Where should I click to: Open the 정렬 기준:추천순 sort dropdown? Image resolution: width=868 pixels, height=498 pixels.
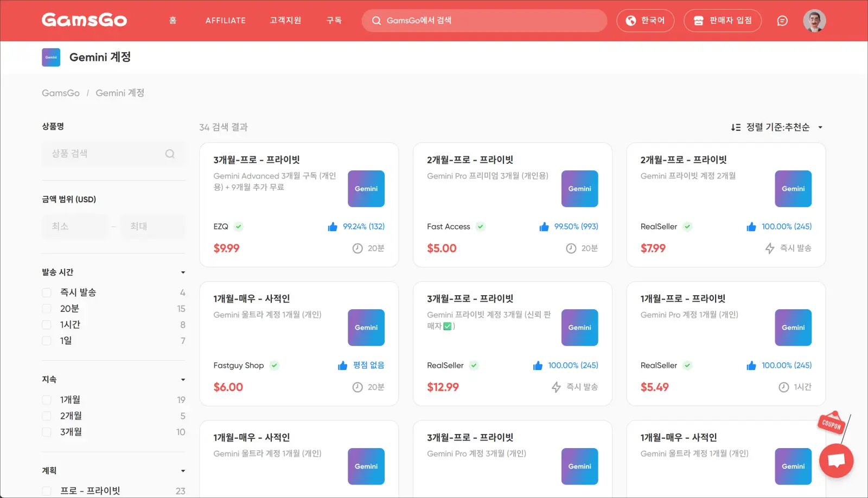click(777, 127)
